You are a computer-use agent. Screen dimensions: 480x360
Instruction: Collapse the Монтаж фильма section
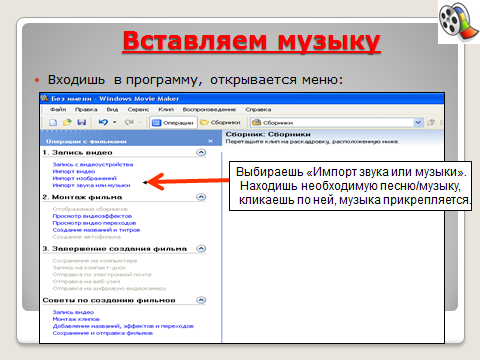[x=201, y=197]
